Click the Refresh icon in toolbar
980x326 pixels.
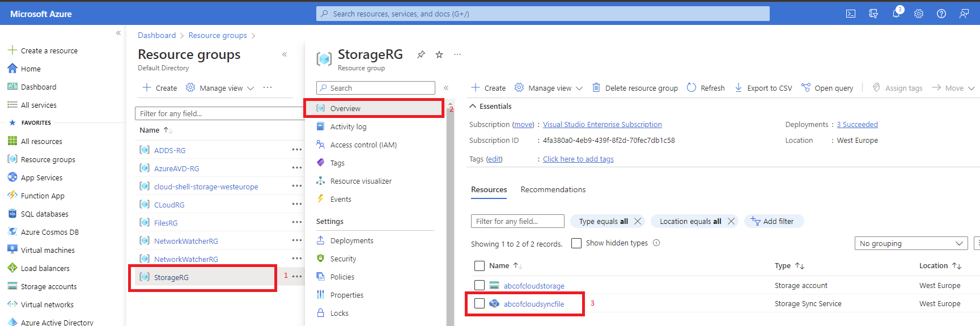click(691, 88)
